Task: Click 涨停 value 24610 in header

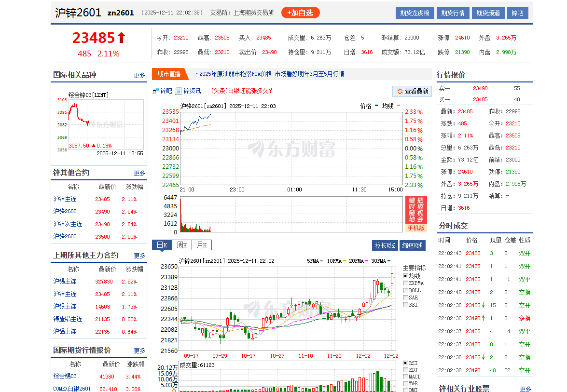Action: click(462, 38)
